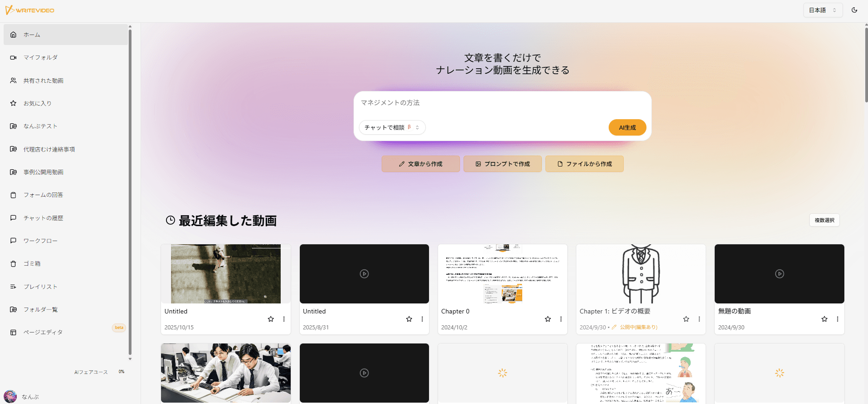Choose ファイルから作成 option
Screen dimensions: 868x404
pos(584,164)
